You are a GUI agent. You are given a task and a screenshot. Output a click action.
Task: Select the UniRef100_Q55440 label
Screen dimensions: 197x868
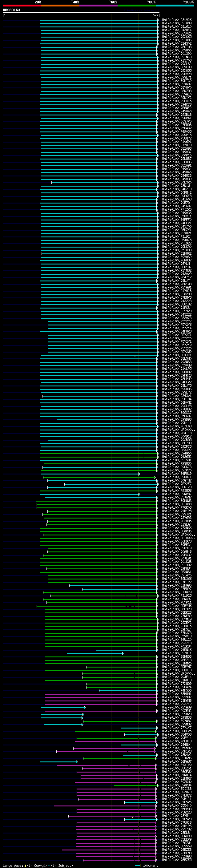click(x=177, y=806)
